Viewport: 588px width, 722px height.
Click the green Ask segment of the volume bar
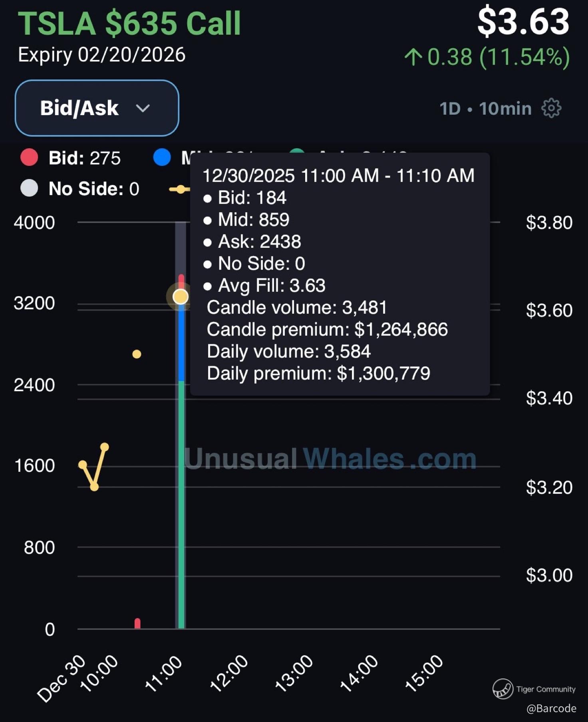tap(181, 503)
